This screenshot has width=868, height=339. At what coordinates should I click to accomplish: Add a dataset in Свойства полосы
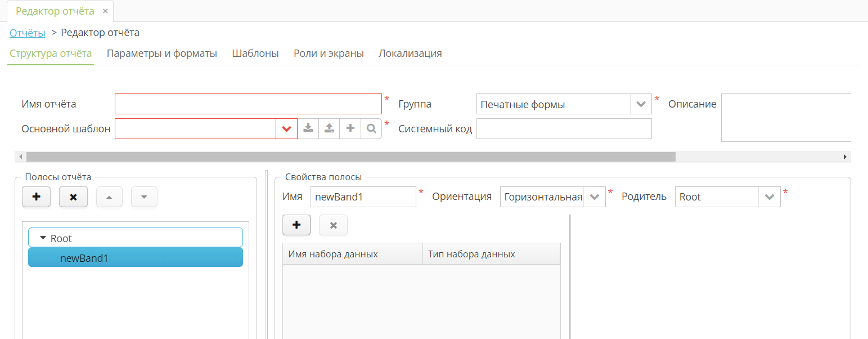click(296, 225)
